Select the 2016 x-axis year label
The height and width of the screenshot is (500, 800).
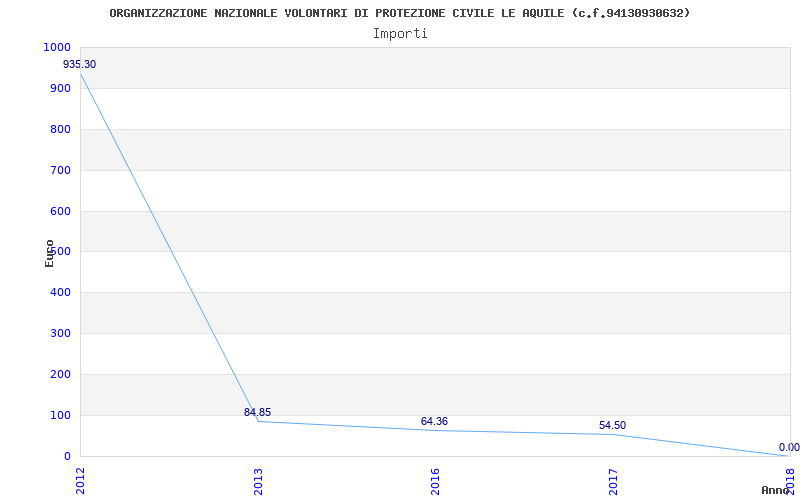(x=435, y=479)
